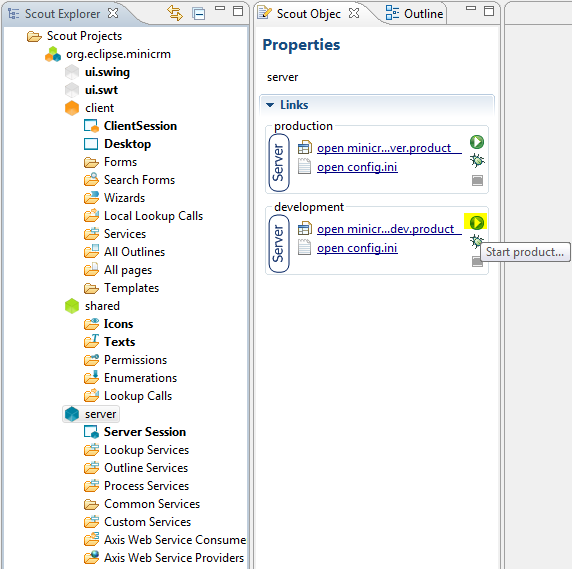
Task: Select the orange client bundle icon
Action: pos(72,108)
